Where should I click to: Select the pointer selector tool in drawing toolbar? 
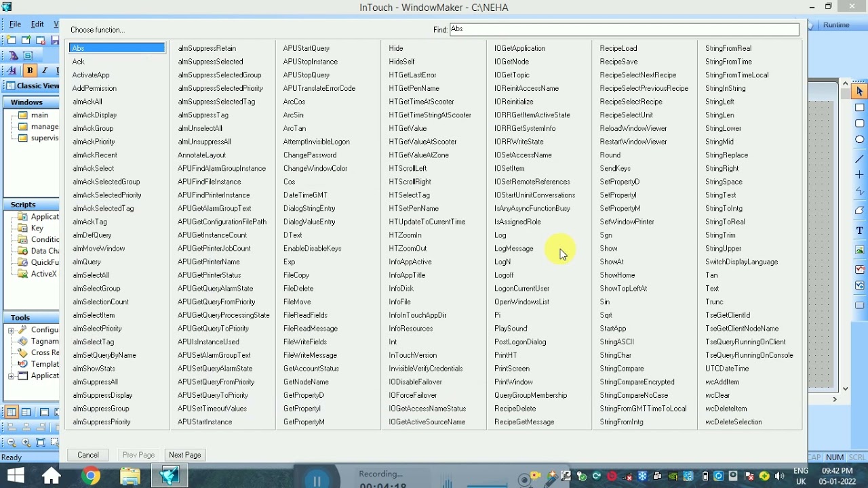click(859, 91)
